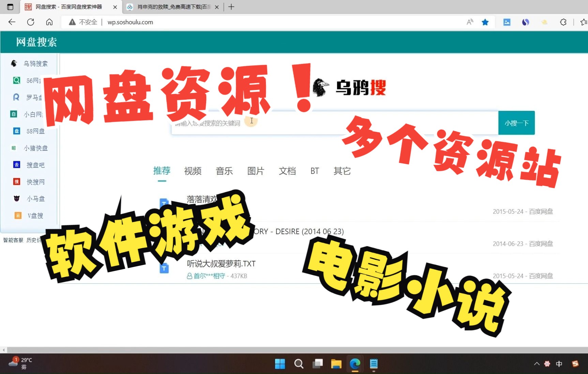This screenshot has width=588, height=374.
Task: Switch to the 其它 tab
Action: tap(342, 171)
